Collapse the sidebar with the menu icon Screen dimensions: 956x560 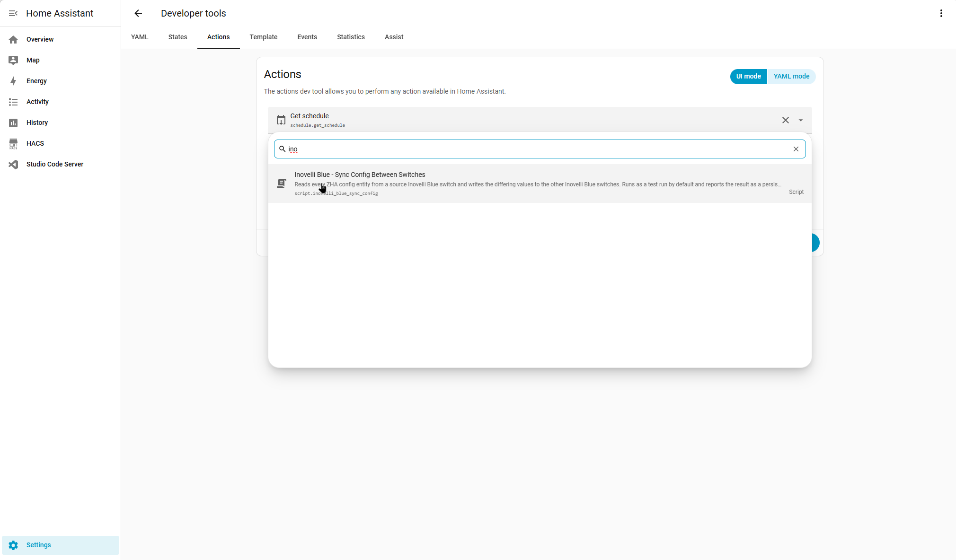pyautogui.click(x=13, y=13)
